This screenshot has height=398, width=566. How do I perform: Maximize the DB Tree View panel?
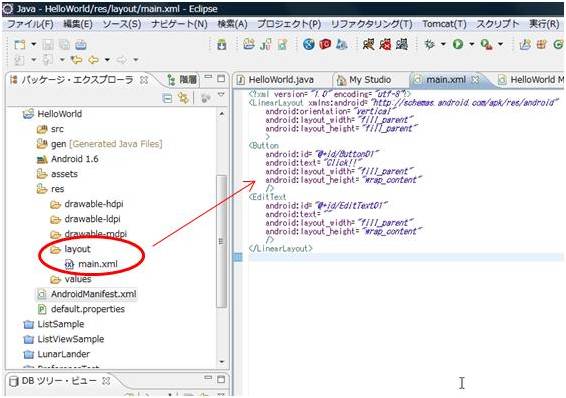pyautogui.click(x=221, y=379)
